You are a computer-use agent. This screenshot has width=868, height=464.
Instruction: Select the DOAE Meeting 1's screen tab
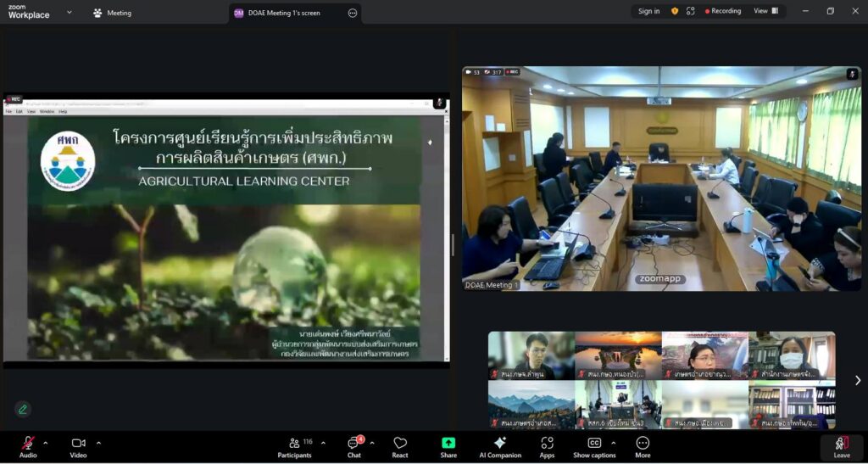coord(284,13)
